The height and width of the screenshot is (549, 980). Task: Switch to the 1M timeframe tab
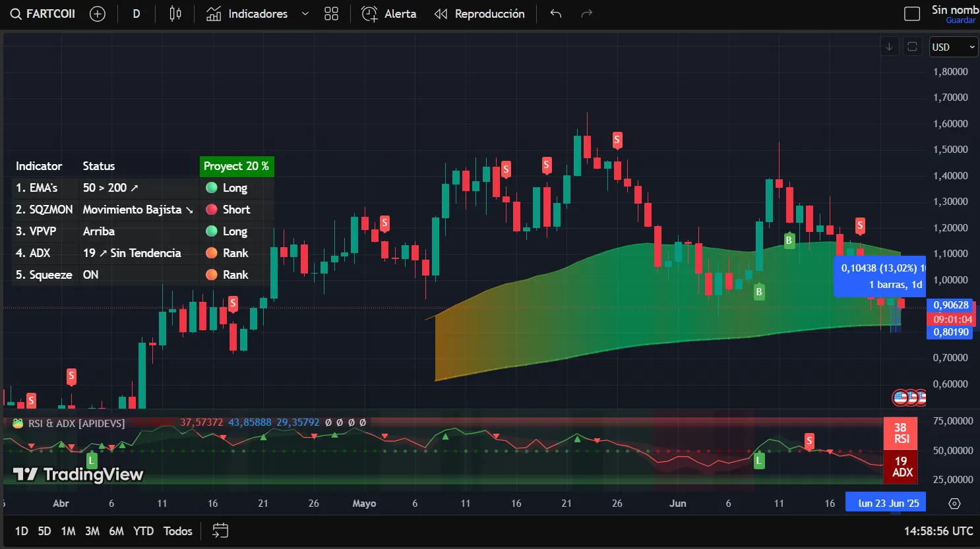click(x=68, y=531)
